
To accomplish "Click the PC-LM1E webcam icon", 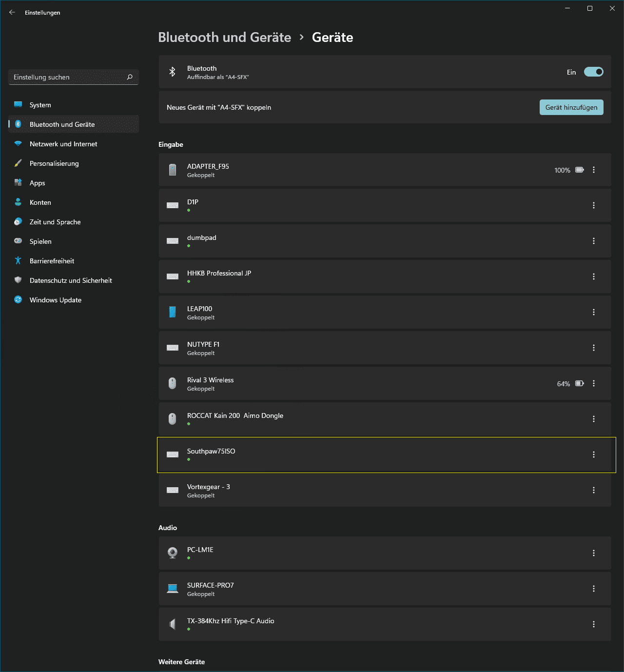I will coord(173,553).
